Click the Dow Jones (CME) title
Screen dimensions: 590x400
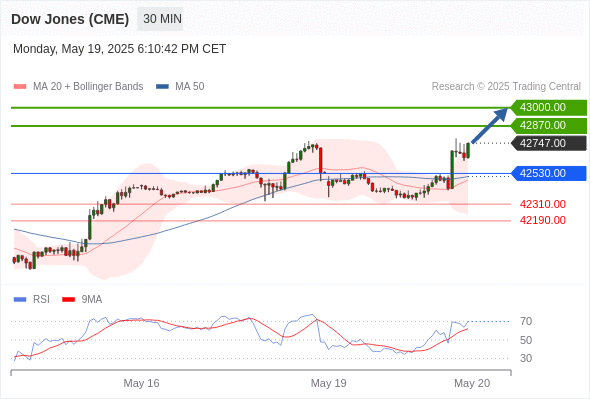pos(70,19)
